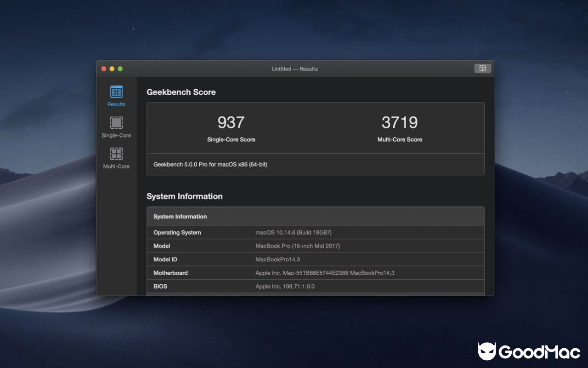The image size is (588, 368).
Task: Click the Untitled — Results title bar
Action: click(294, 69)
